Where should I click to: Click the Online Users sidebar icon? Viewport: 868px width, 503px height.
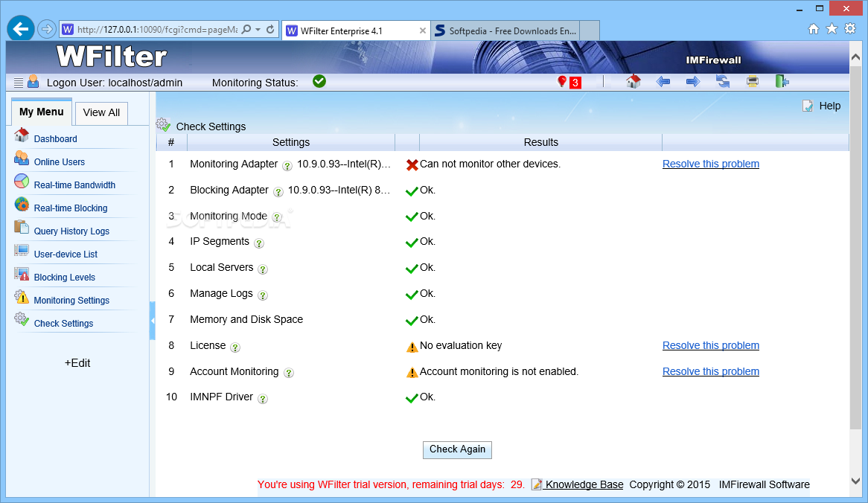click(x=22, y=158)
